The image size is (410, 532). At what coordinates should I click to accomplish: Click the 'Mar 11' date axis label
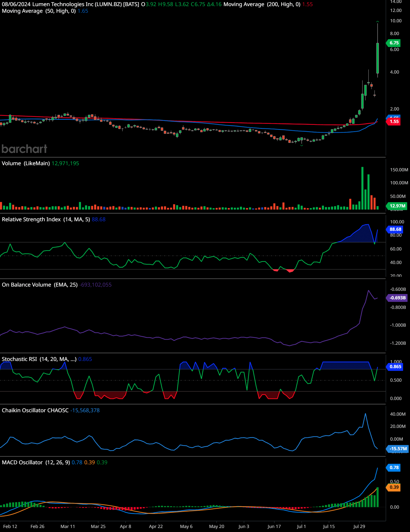[68, 526]
